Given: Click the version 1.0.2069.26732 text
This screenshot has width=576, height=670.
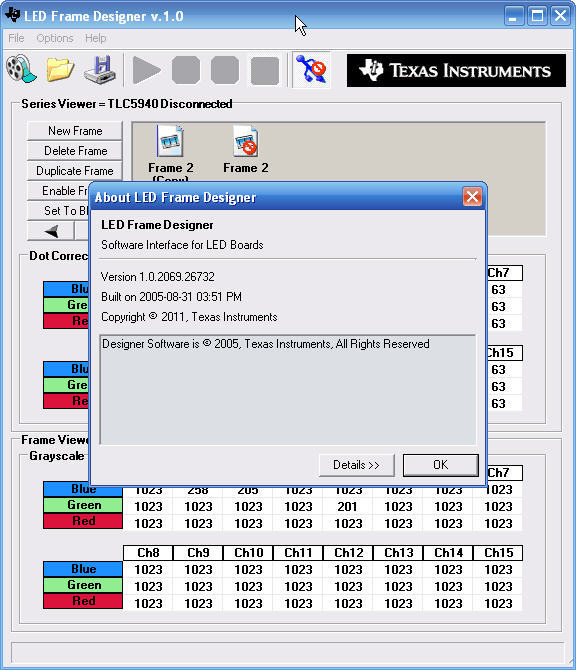Looking at the screenshot, I should point(158,277).
